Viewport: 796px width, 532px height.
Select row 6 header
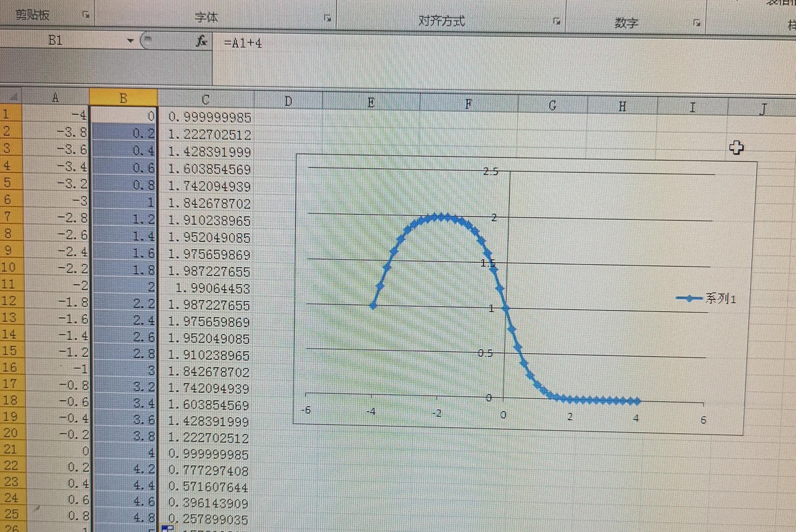(11, 199)
